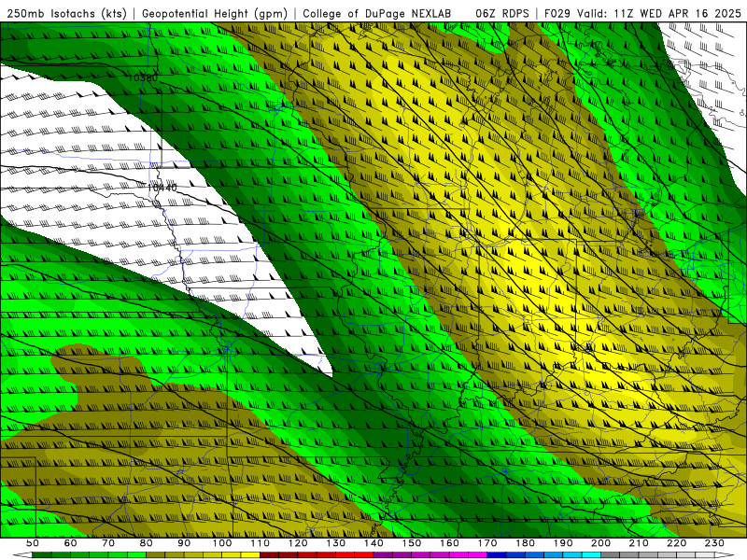Click the 'College of DuPage NEXLAB' text

pos(376,13)
